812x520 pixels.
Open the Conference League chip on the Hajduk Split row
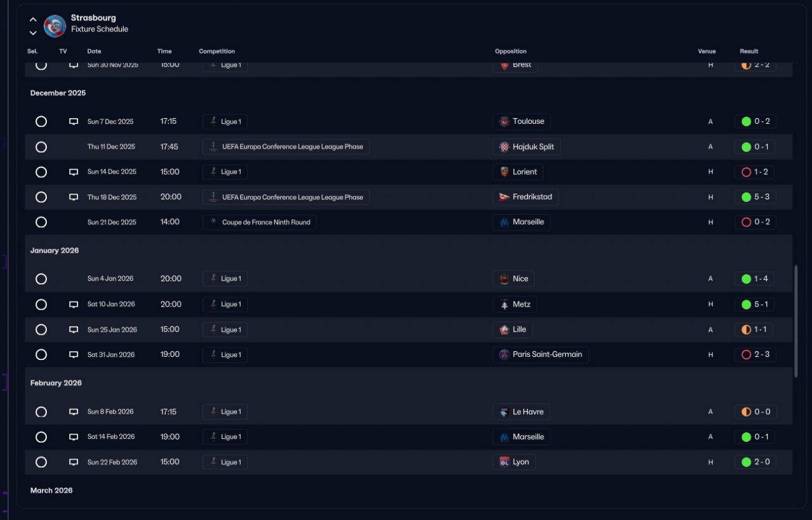[x=286, y=147]
